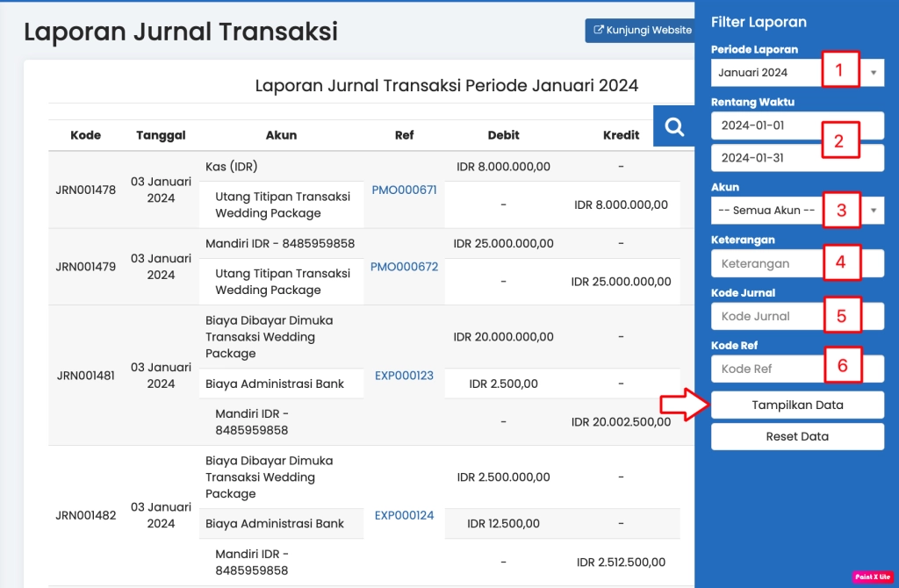899x588 pixels.
Task: Expand the Akun dropdown arrow
Action: coord(873,211)
